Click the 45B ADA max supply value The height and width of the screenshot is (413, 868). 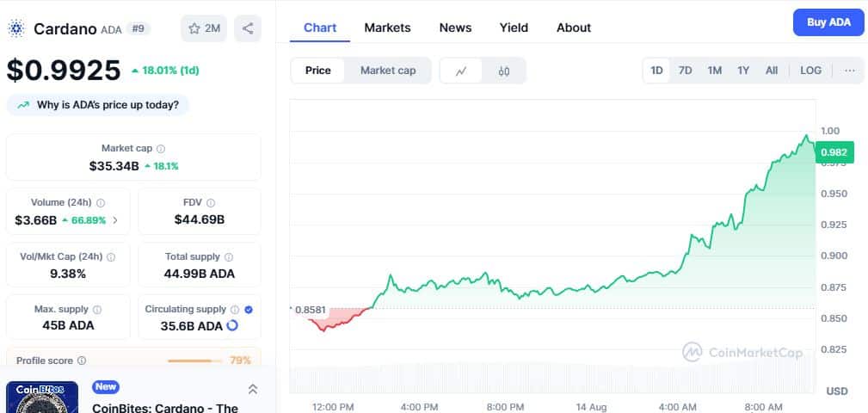68,325
